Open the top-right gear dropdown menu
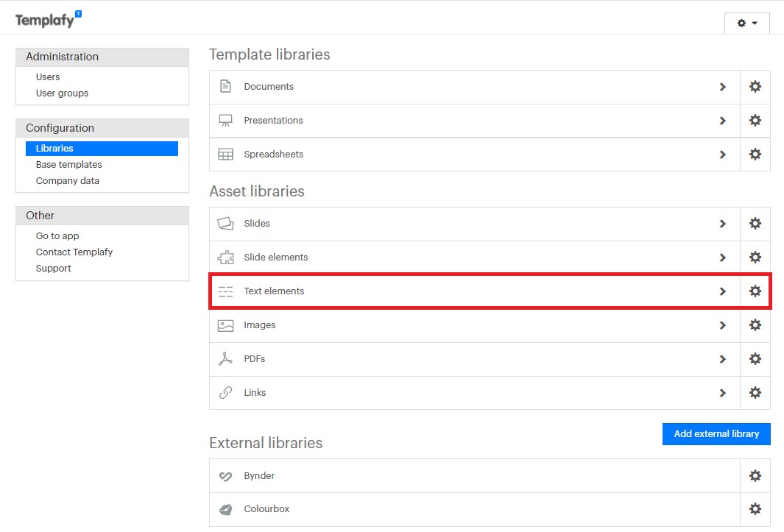This screenshot has height=532, width=784. pyautogui.click(x=746, y=23)
